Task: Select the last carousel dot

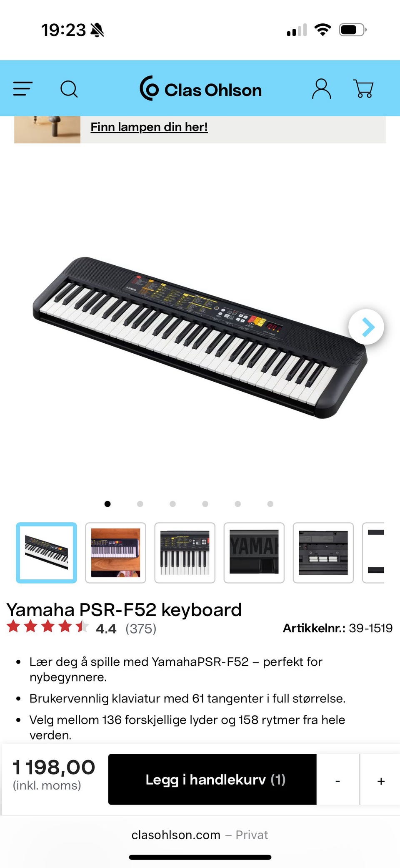Action: [x=270, y=504]
